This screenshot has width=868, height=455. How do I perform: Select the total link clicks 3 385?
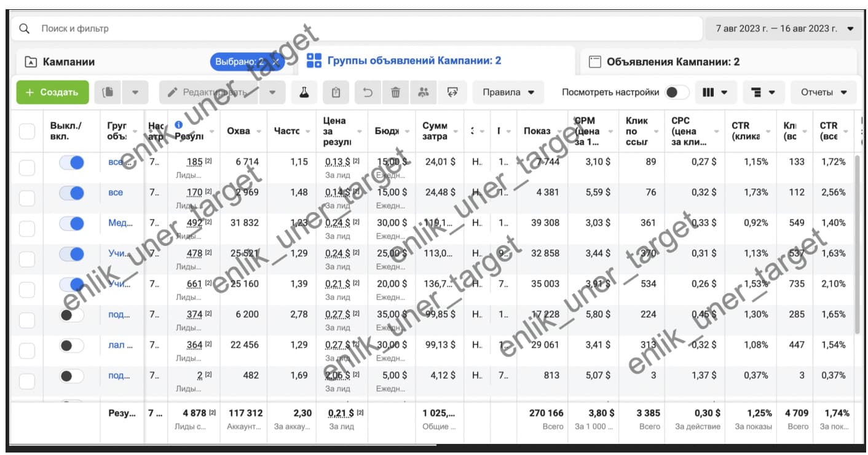649,413
